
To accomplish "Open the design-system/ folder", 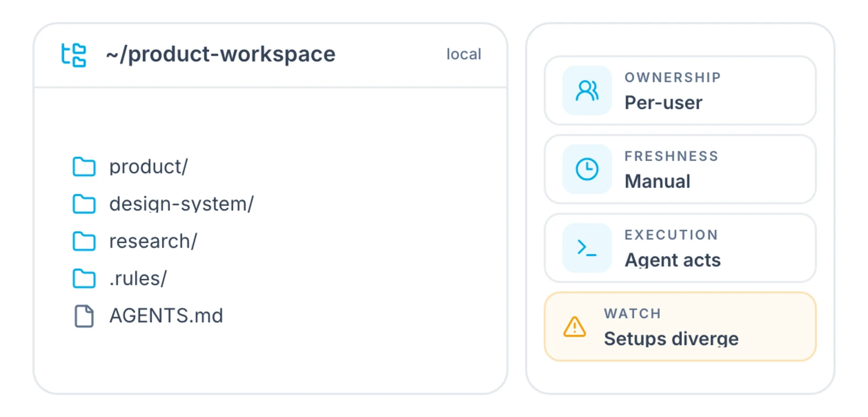I will tap(181, 204).
